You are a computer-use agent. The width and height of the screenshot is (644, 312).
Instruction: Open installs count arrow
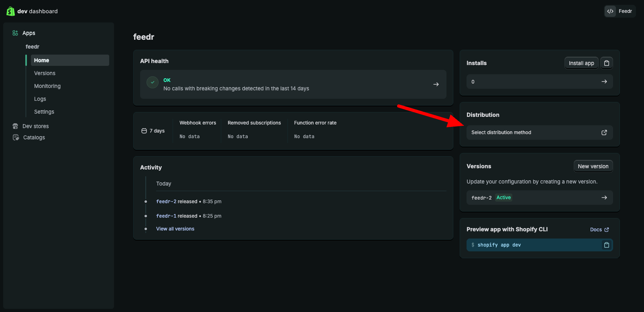[604, 82]
